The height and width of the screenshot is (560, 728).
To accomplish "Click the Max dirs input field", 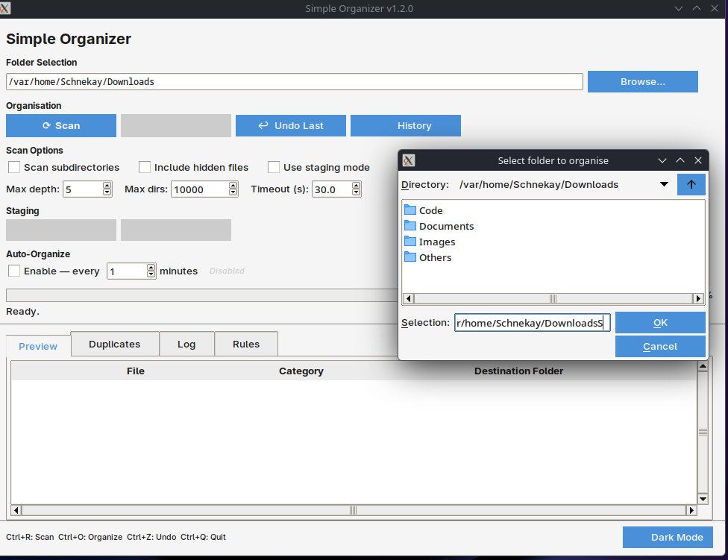I will click(x=200, y=189).
